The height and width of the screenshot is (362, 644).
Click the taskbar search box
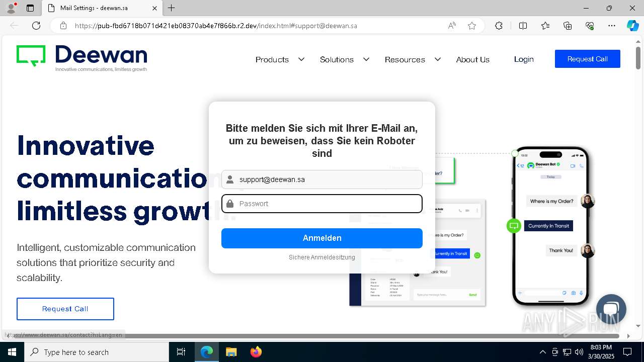(x=97, y=352)
